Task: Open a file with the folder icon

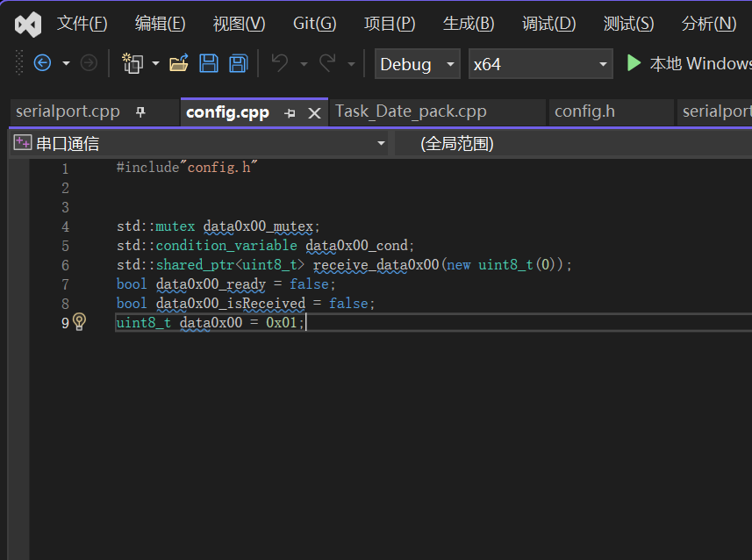Action: click(179, 63)
